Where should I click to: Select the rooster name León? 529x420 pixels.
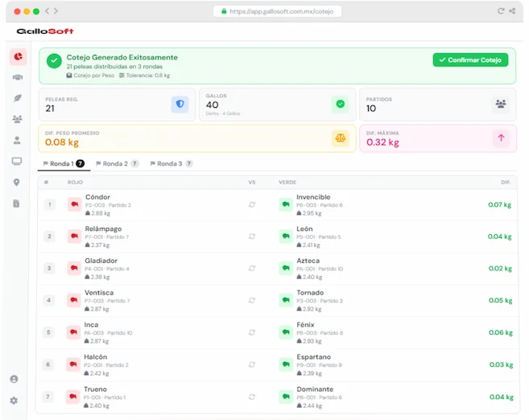[304, 229]
